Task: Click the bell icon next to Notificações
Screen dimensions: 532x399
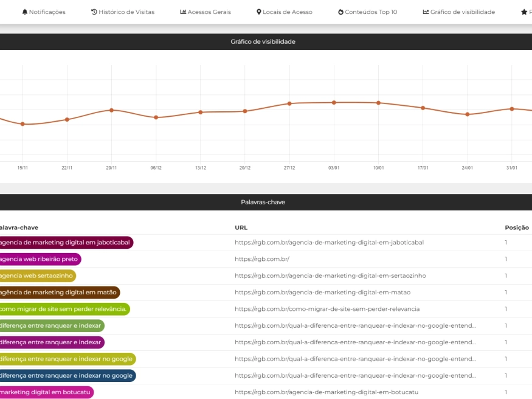Action: click(x=25, y=12)
